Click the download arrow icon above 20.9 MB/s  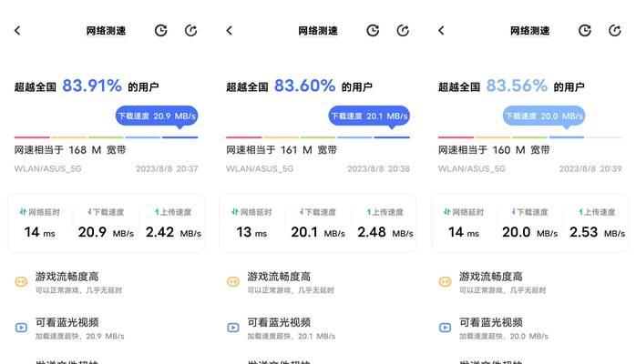click(89, 212)
